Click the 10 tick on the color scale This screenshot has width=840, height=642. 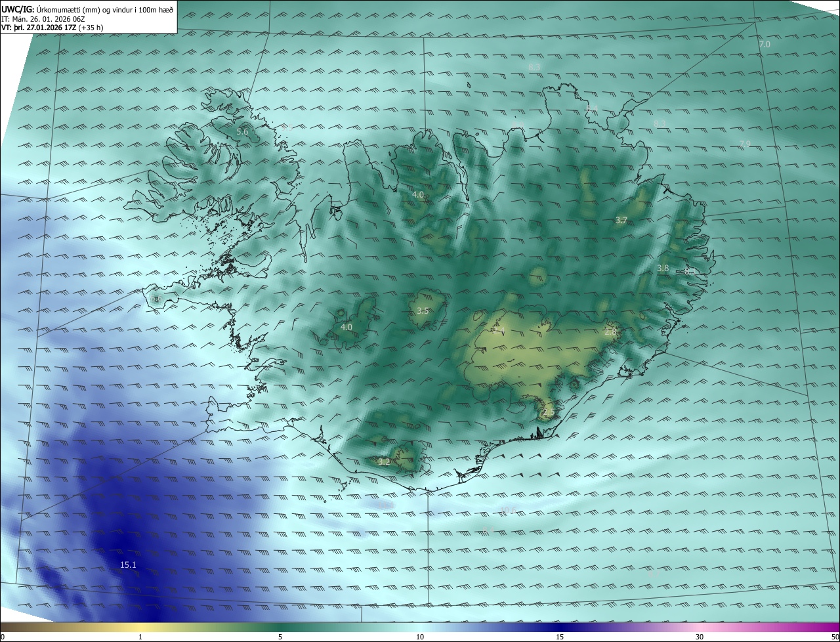pos(420,637)
